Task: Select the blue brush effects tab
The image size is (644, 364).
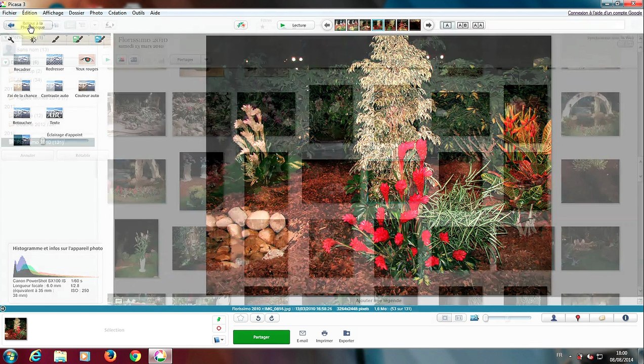Action: pos(100,39)
